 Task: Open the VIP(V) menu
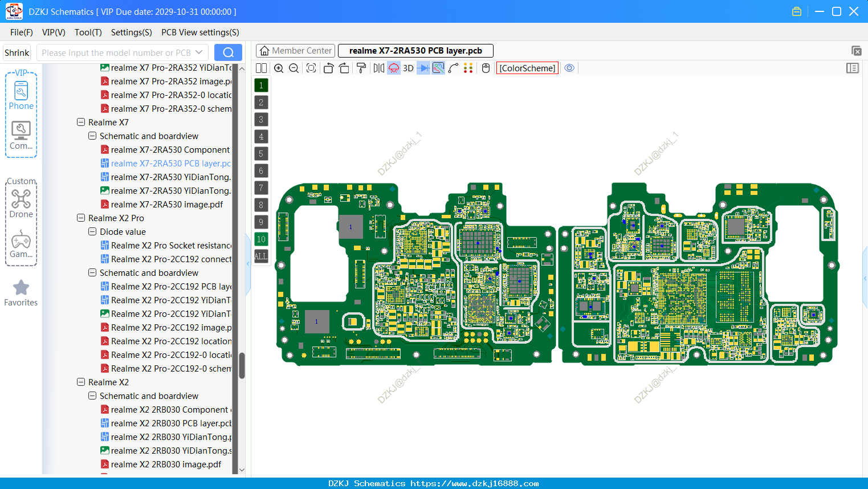pos(54,32)
